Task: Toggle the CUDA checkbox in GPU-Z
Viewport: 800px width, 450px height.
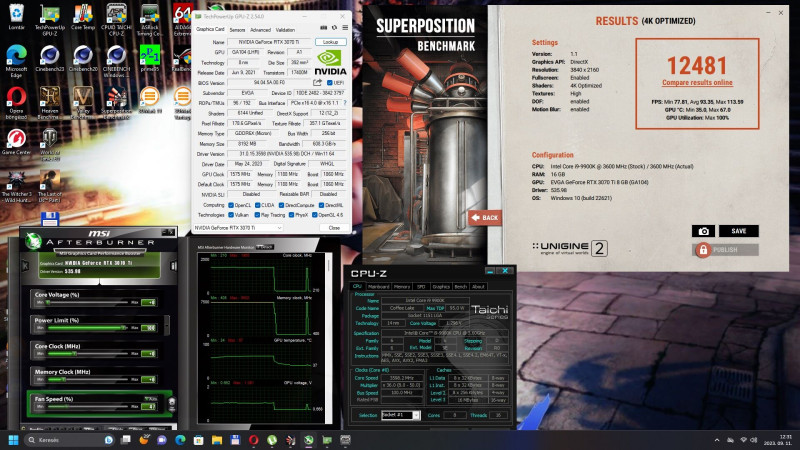Action: tap(258, 205)
